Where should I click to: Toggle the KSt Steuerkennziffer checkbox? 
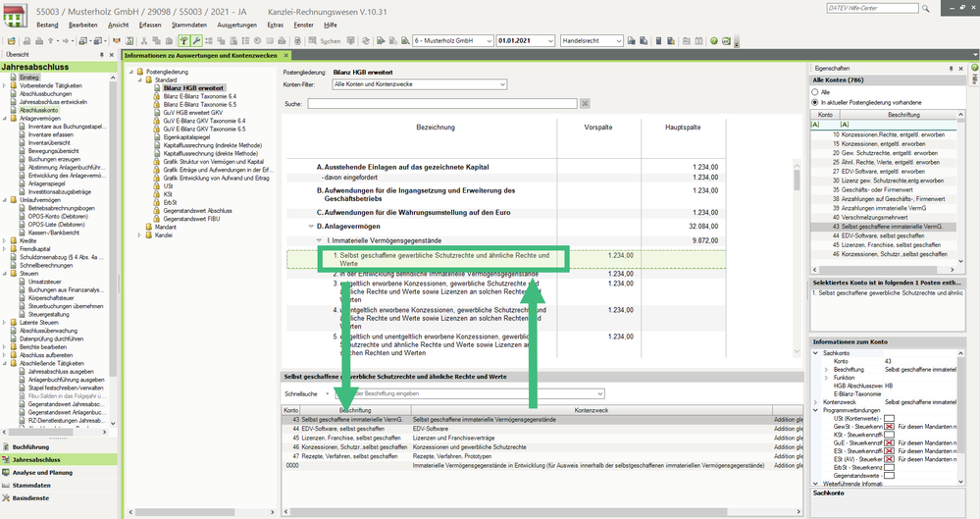(889, 435)
